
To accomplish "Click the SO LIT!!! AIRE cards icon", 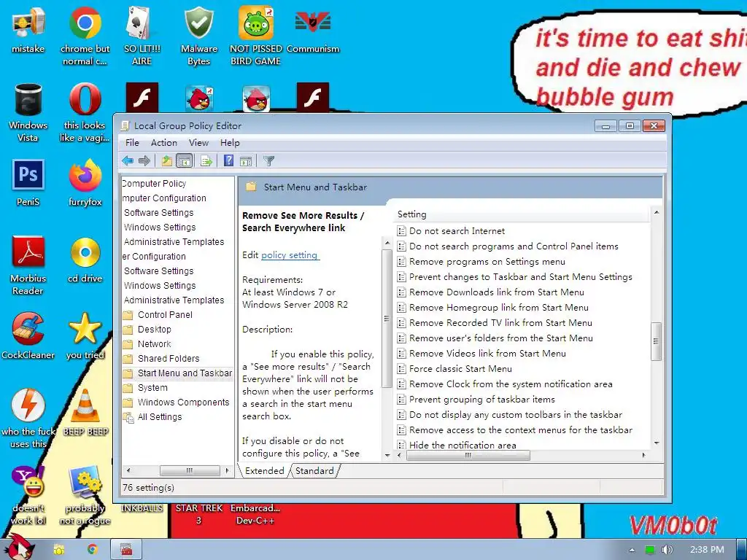I will [142, 36].
